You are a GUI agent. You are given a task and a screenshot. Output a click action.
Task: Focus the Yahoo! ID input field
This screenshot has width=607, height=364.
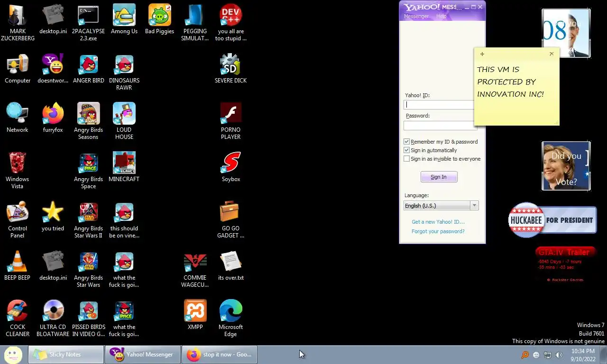pos(439,105)
